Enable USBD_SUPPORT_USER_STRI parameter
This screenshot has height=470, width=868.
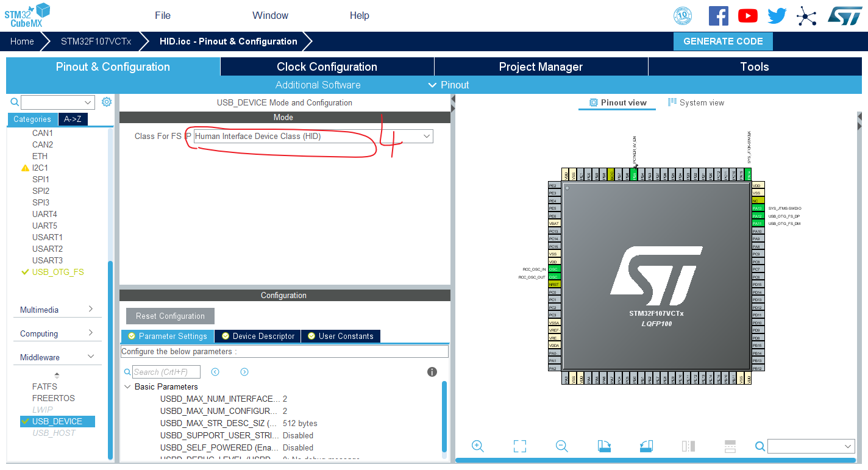pos(299,435)
